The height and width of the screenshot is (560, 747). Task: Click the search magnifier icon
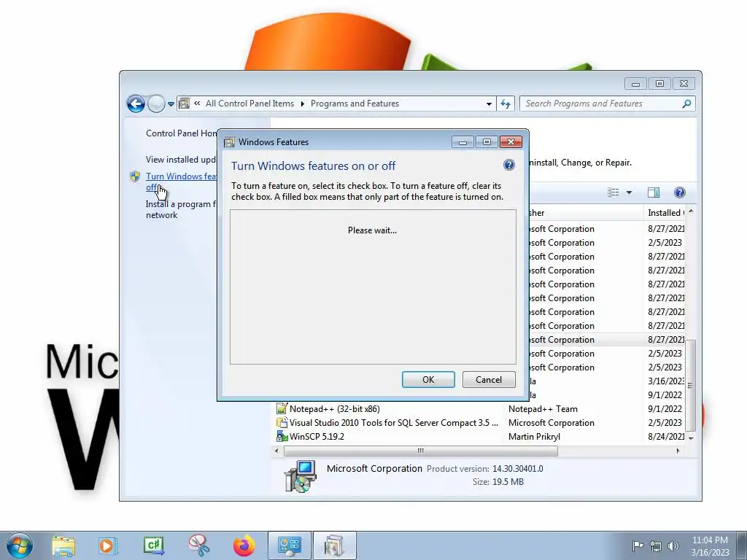[x=686, y=104]
